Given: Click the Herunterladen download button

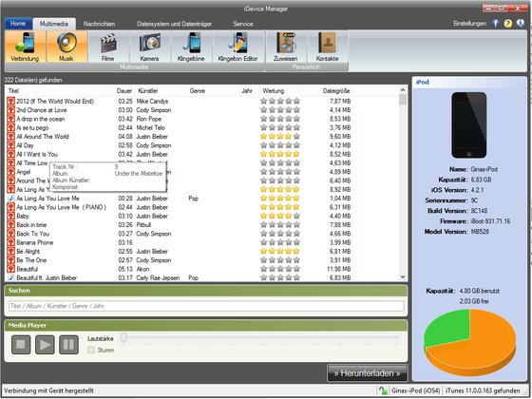Looking at the screenshot, I should coord(367,373).
